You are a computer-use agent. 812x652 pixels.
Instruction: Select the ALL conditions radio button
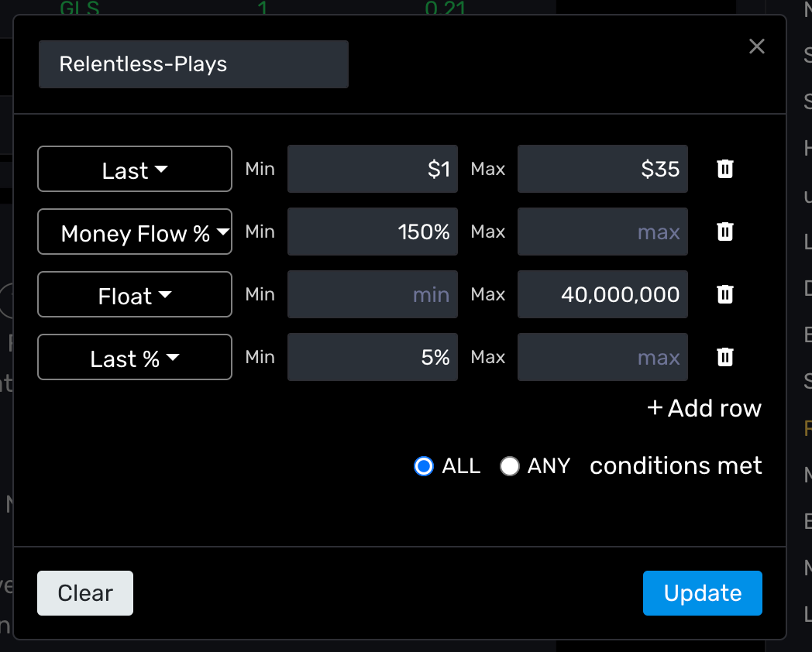click(x=424, y=465)
